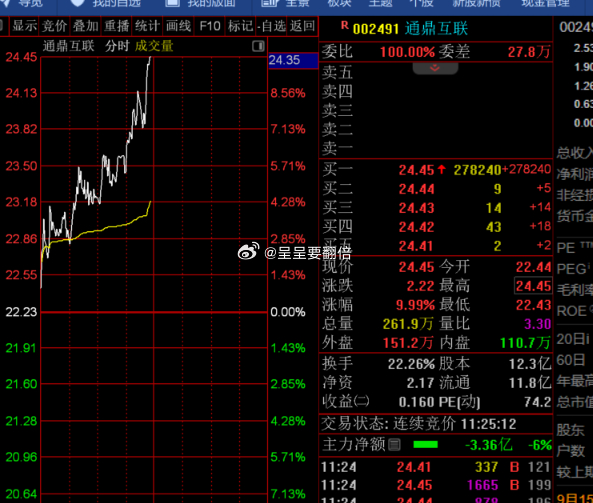Image resolution: width=593 pixels, height=503 pixels.
Task: Click 换手 value 22.26%
Action: pyautogui.click(x=411, y=364)
